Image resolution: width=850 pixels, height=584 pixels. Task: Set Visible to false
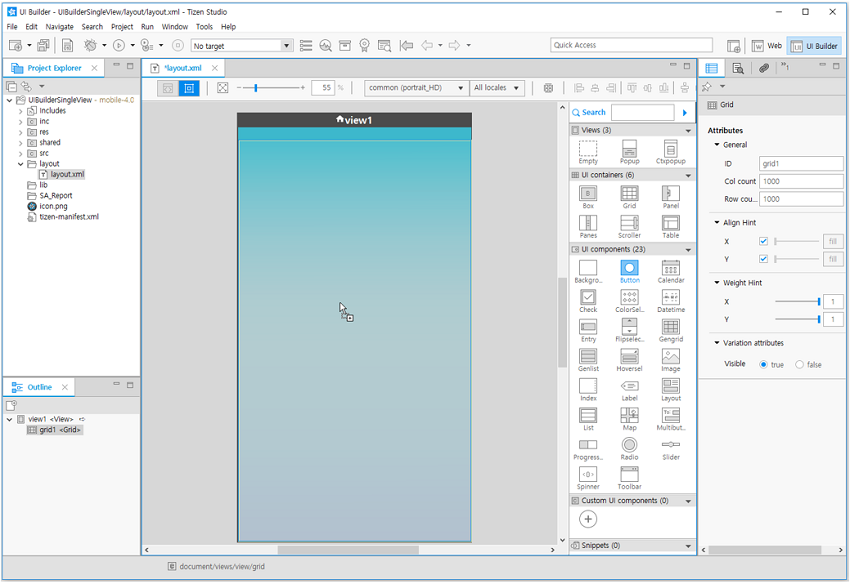tap(800, 365)
